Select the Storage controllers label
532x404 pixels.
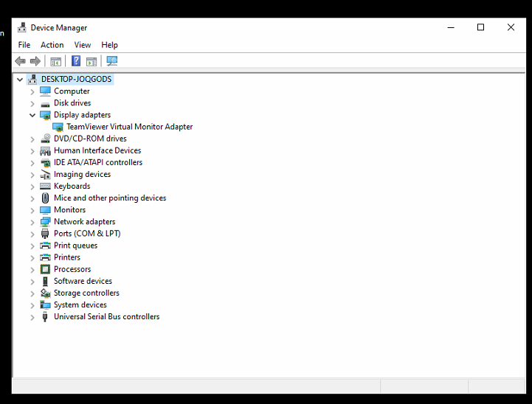pyautogui.click(x=86, y=293)
